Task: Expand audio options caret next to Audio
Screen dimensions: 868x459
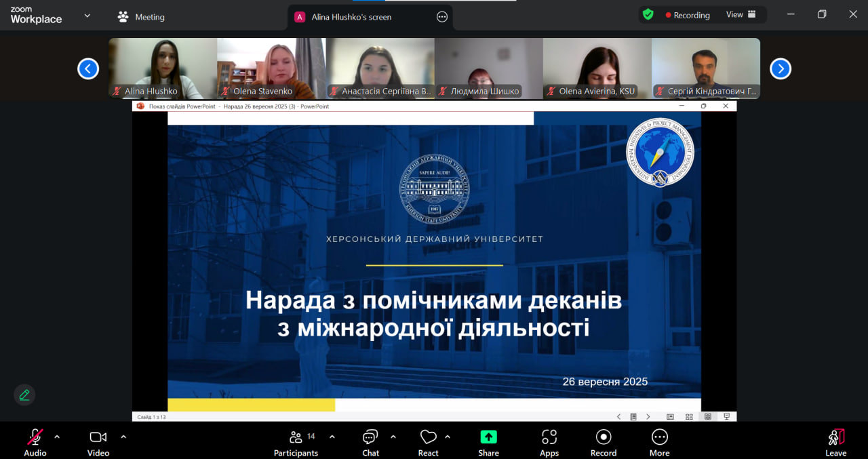Action: pos(57,437)
